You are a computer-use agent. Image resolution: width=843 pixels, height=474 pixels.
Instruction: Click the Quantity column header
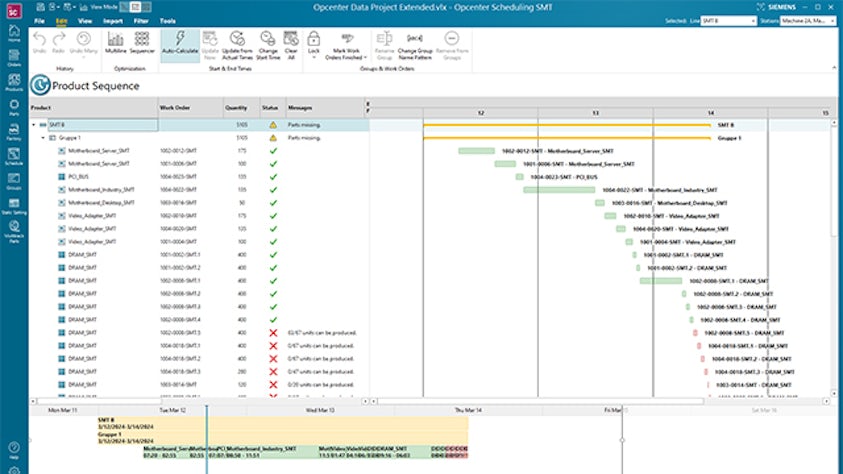241,107
